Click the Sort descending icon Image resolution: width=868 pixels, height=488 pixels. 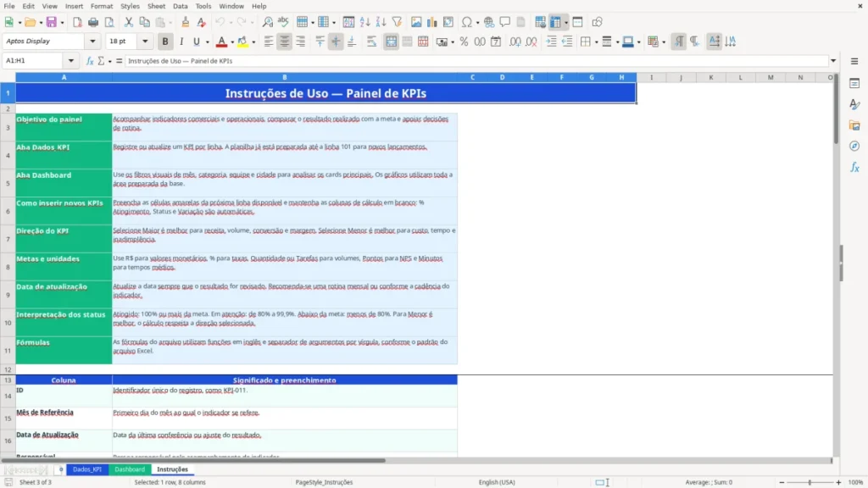381,22
